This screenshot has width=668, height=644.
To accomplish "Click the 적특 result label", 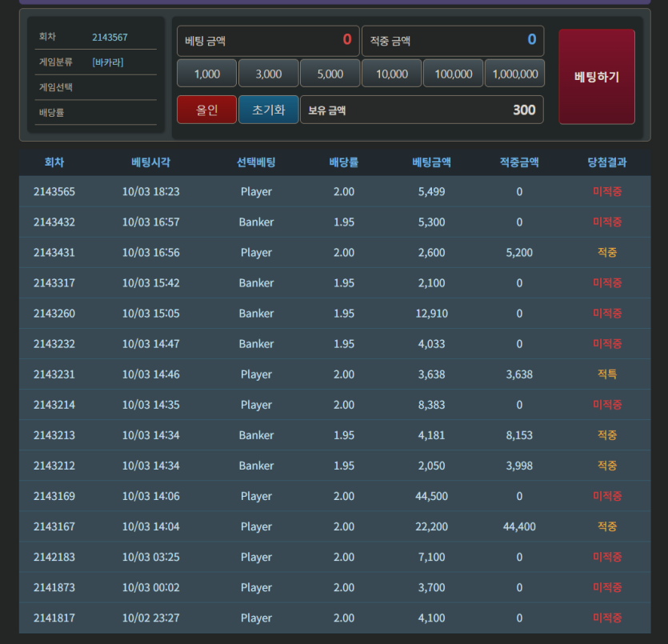I will [607, 374].
